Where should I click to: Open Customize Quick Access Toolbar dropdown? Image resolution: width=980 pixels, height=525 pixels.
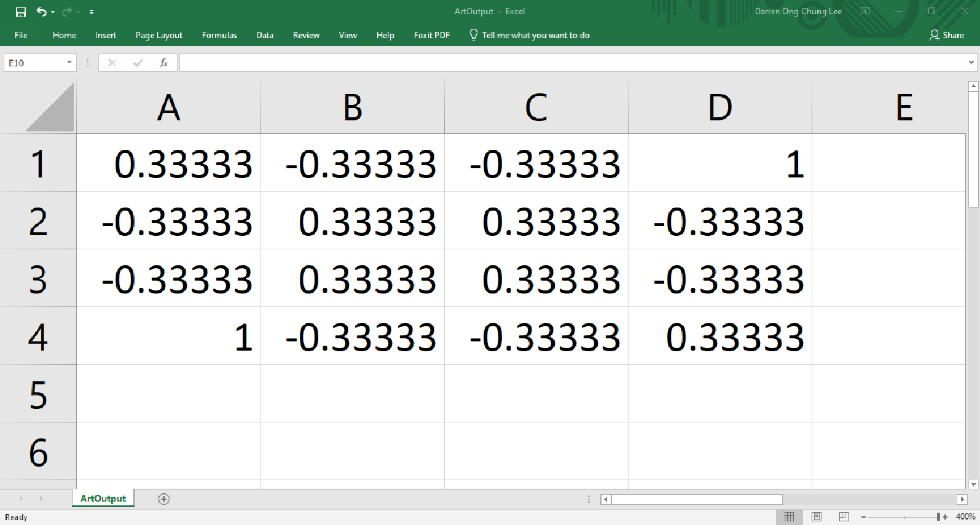coord(92,12)
